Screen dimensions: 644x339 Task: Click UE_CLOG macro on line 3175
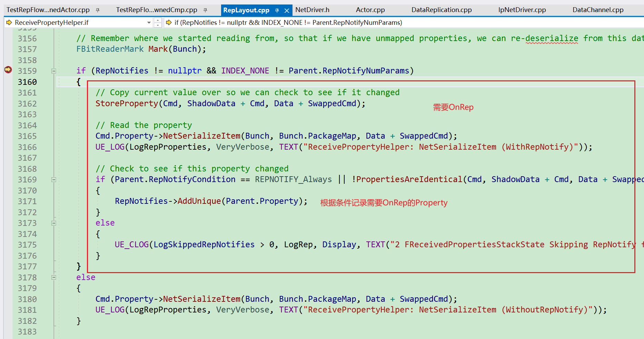(132, 245)
